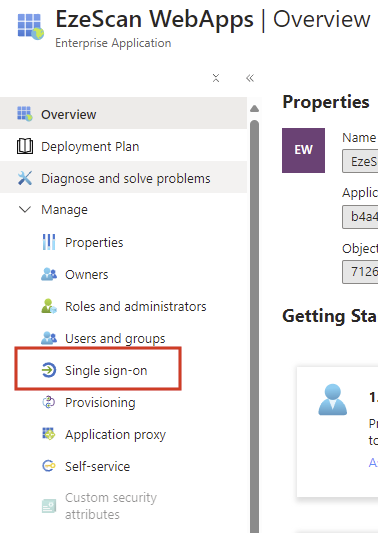Image resolution: width=378 pixels, height=533 pixels.
Task: Click the Application proxy icon
Action: click(x=49, y=434)
